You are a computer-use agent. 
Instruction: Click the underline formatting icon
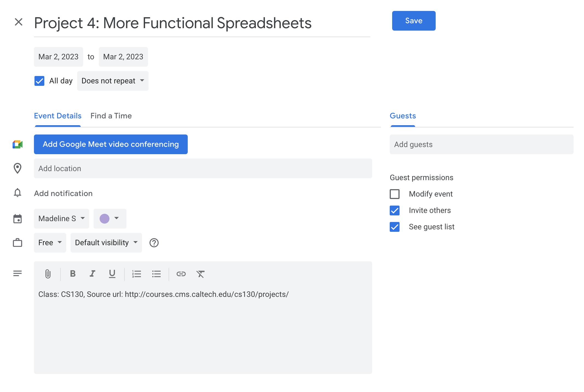112,274
